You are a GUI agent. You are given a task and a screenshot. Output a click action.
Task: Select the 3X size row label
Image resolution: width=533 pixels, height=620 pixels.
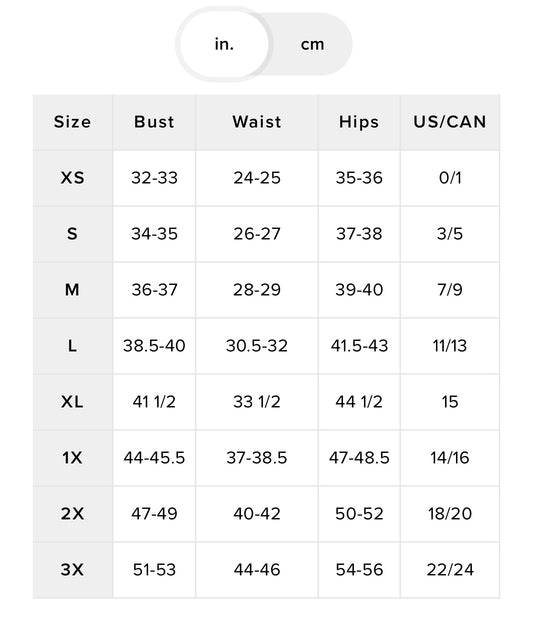[72, 570]
